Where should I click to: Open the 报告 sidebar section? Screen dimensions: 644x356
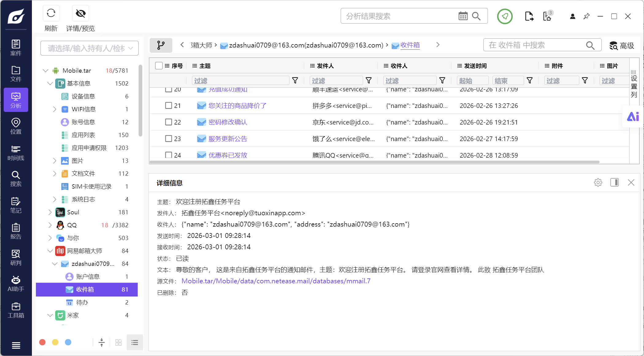pos(16,231)
